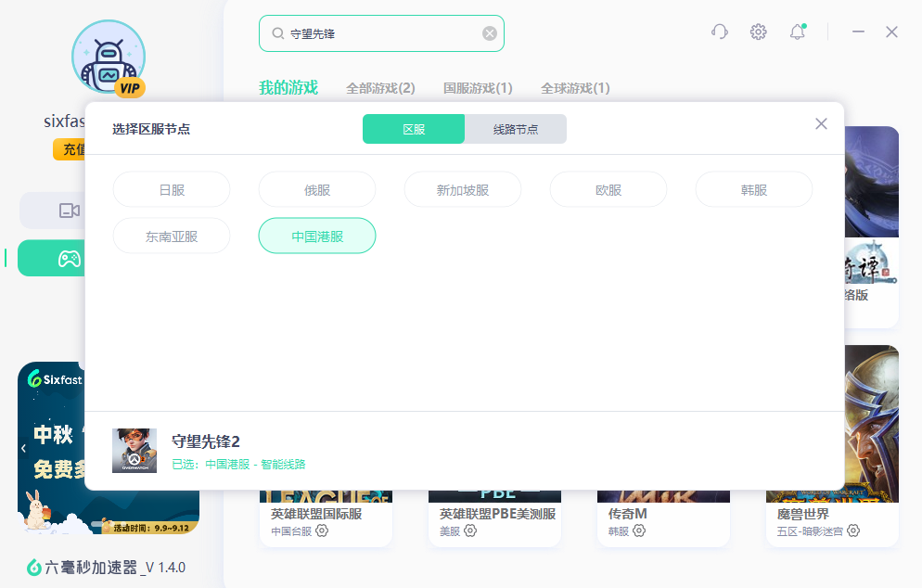Viewport: 922px width, 588px height.
Task: Open the 全部游戏(2) tab
Action: [x=380, y=88]
